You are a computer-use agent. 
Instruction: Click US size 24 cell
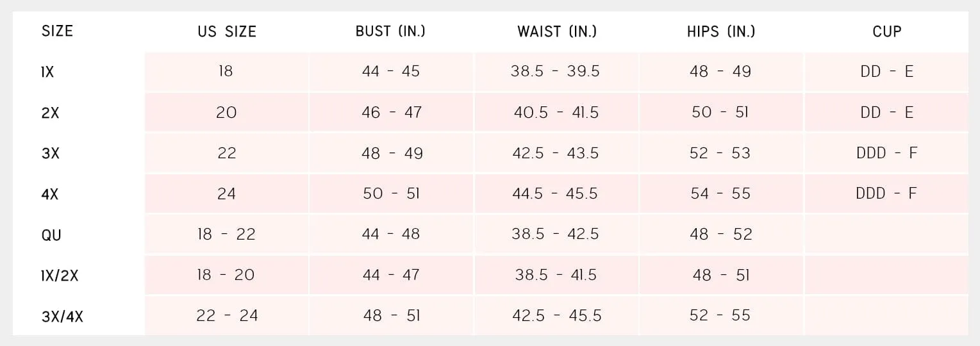point(226,194)
